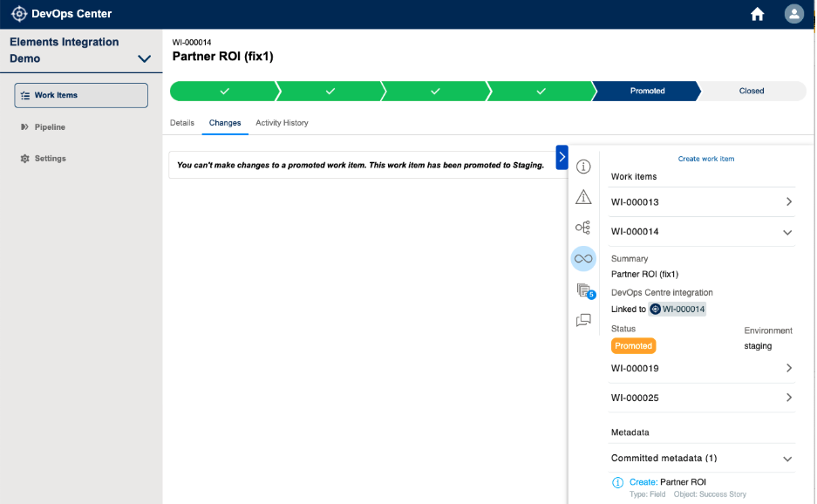Viewport: 817px width, 504px height.
Task: Click the Closed stage in progress path
Action: (x=751, y=91)
